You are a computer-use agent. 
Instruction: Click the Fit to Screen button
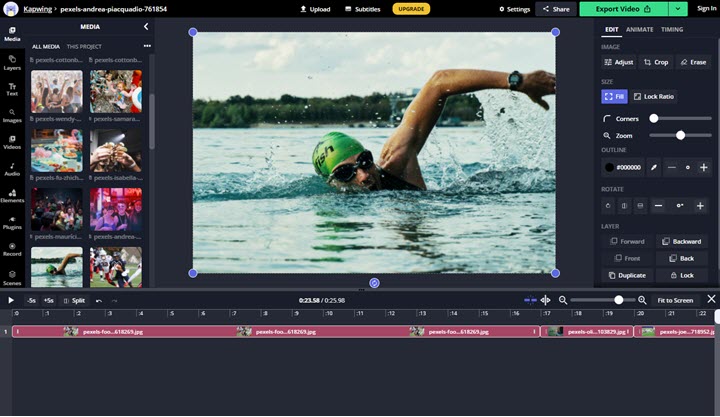click(x=675, y=300)
